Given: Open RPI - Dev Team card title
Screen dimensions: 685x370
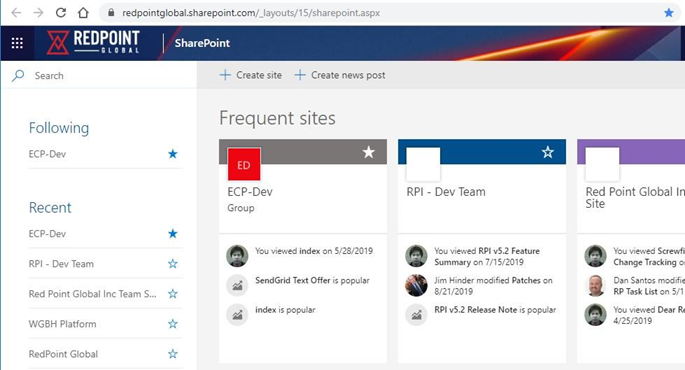Looking at the screenshot, I should tap(446, 192).
